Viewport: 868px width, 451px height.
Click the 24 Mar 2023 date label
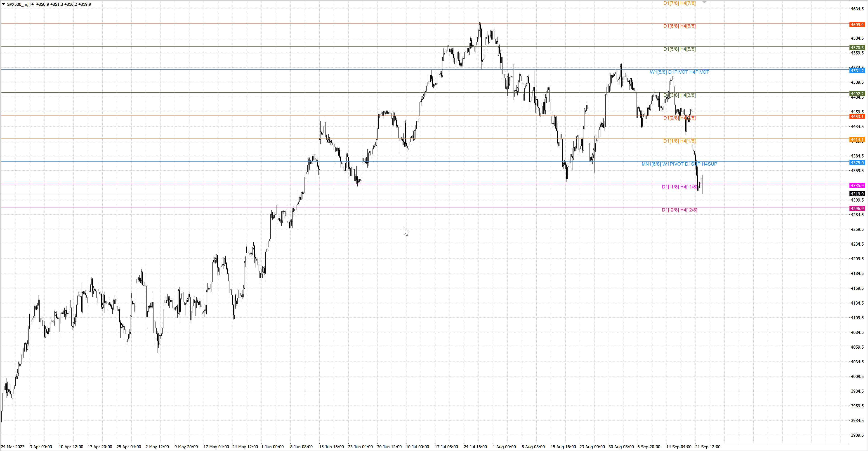pyautogui.click(x=13, y=447)
